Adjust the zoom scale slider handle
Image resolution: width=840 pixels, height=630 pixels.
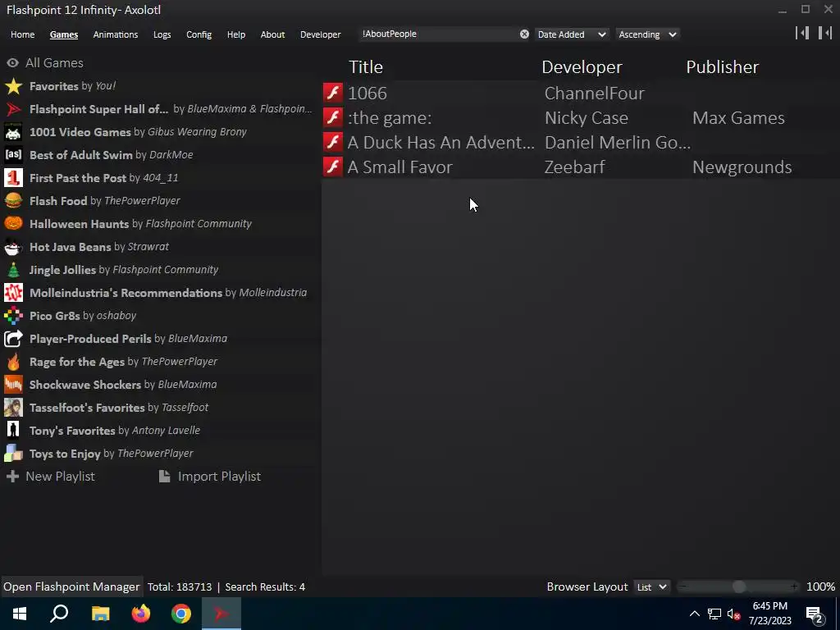click(x=739, y=587)
